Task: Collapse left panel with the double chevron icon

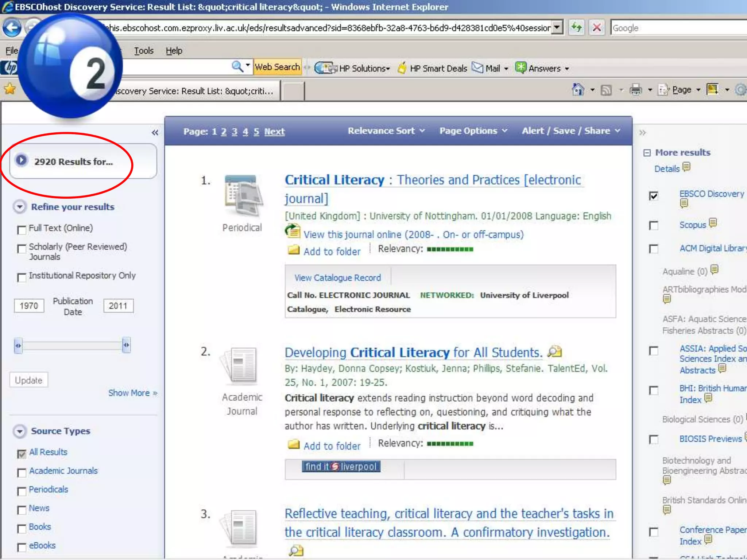Action: point(155,133)
